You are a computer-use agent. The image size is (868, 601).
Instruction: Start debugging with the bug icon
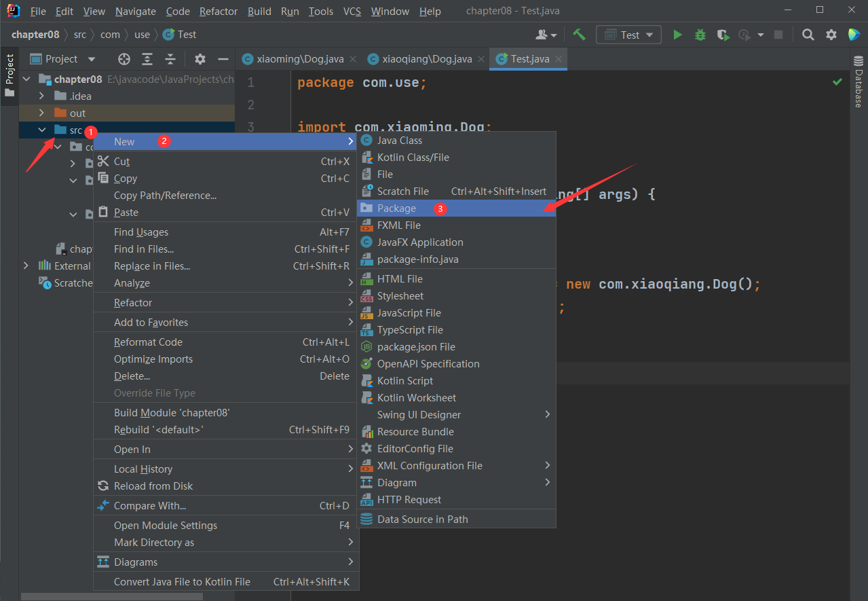[700, 35]
